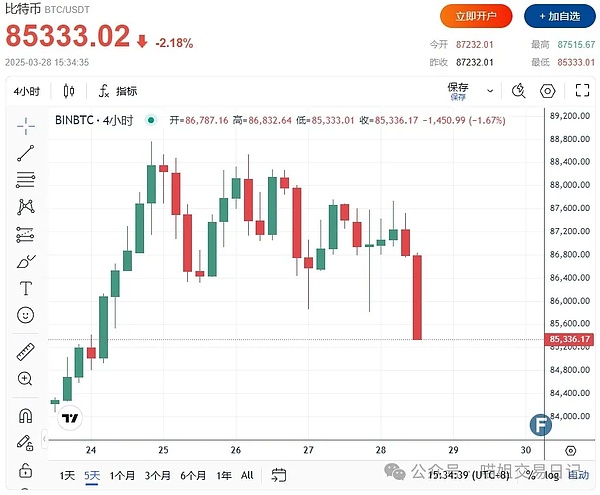Select the trend line drawing tool
The height and width of the screenshot is (495, 600).
[x=26, y=153]
